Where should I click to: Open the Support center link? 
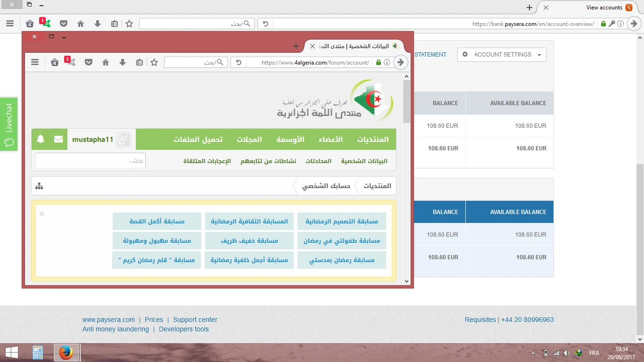tap(195, 320)
